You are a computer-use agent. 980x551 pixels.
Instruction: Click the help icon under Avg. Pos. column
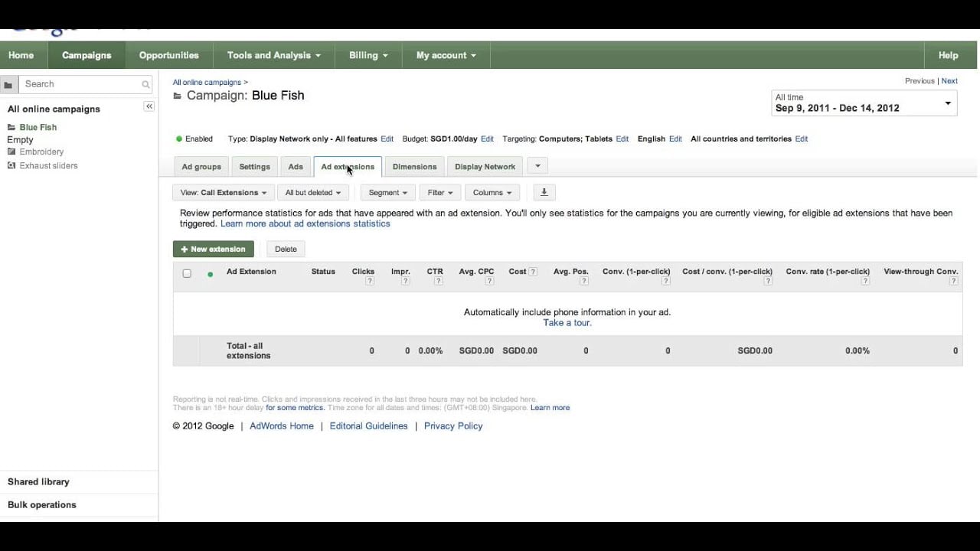[584, 282]
